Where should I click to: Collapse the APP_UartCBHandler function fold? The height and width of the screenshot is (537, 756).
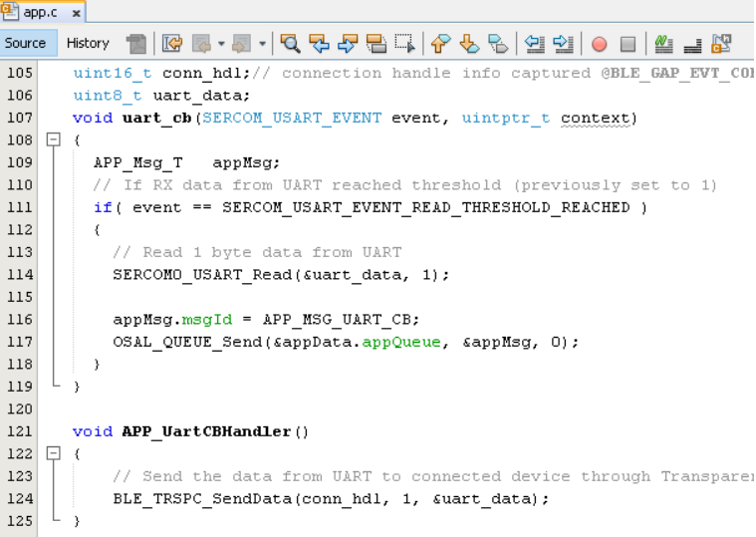pyautogui.click(x=53, y=454)
